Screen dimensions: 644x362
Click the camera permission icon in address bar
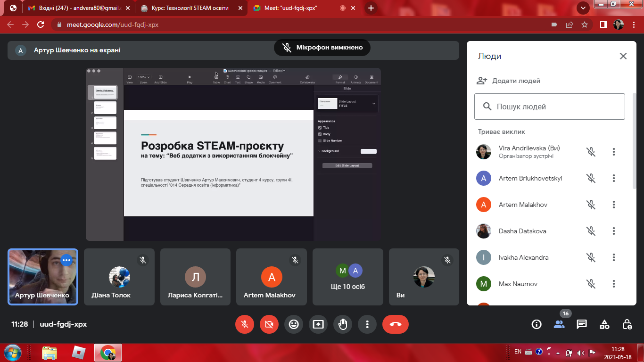coord(554,25)
